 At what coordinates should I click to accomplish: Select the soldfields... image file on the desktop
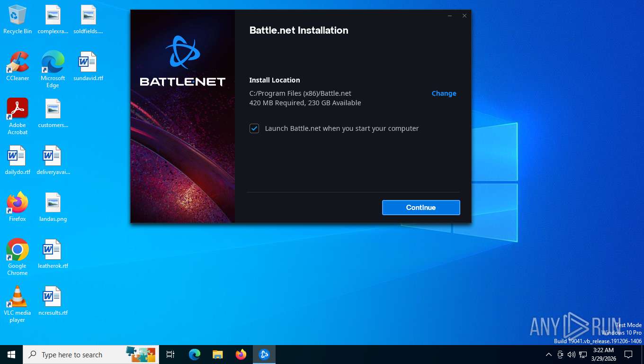pyautogui.click(x=88, y=19)
